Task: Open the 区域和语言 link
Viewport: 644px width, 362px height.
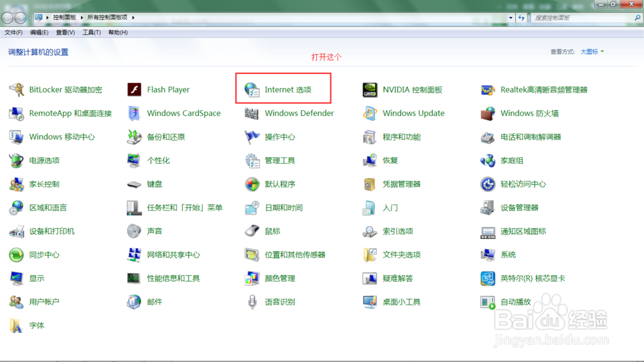Action: (48, 207)
